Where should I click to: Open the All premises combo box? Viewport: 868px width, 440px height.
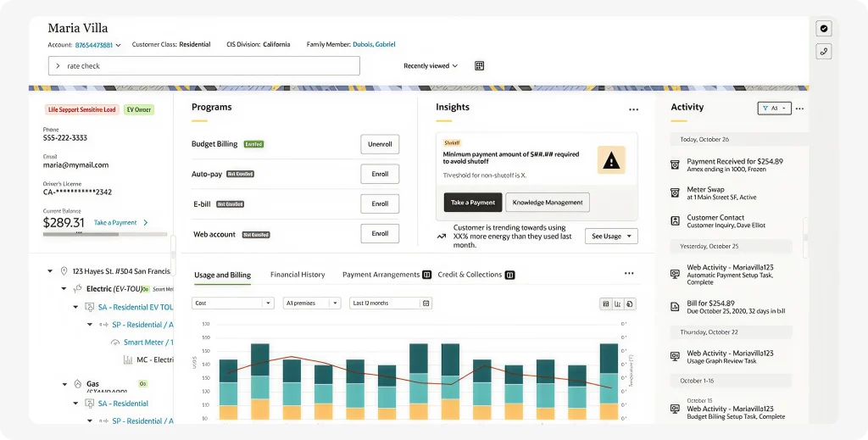(x=312, y=304)
